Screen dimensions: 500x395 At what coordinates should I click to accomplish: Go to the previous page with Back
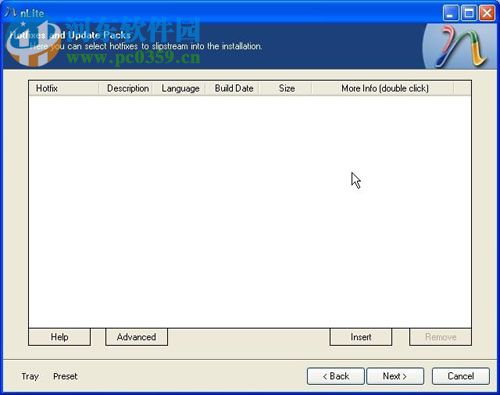(336, 376)
